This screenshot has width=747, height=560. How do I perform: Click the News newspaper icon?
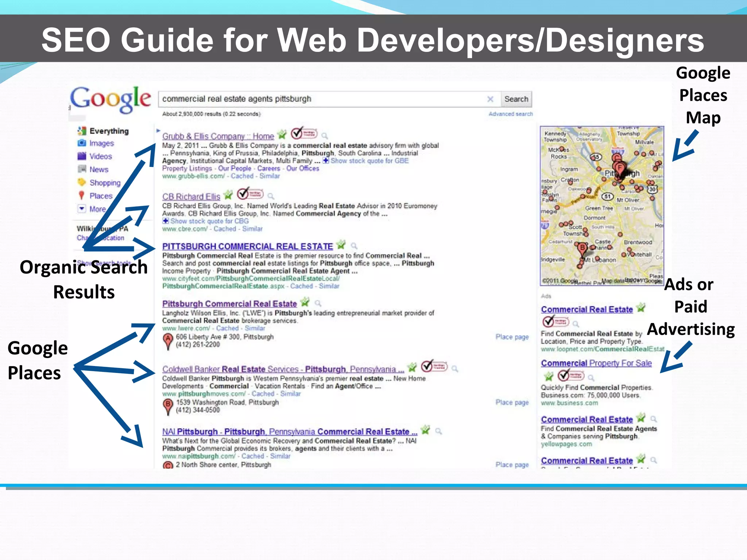(82, 169)
